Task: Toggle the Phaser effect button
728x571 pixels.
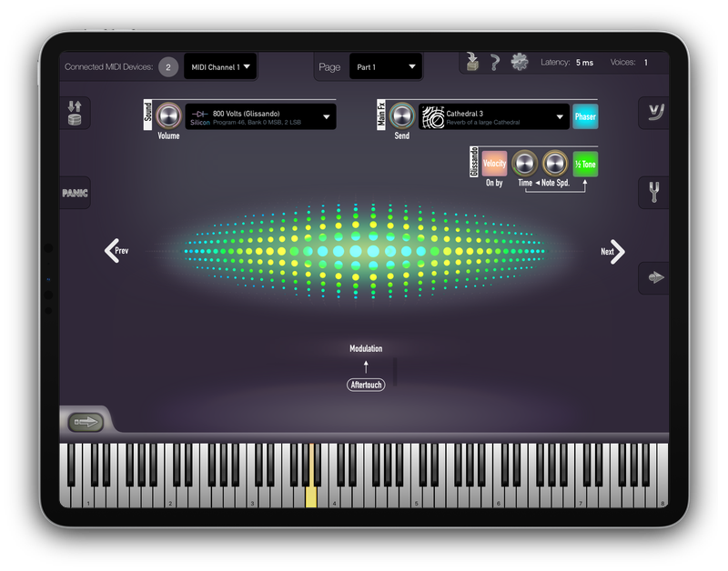Action: (585, 116)
